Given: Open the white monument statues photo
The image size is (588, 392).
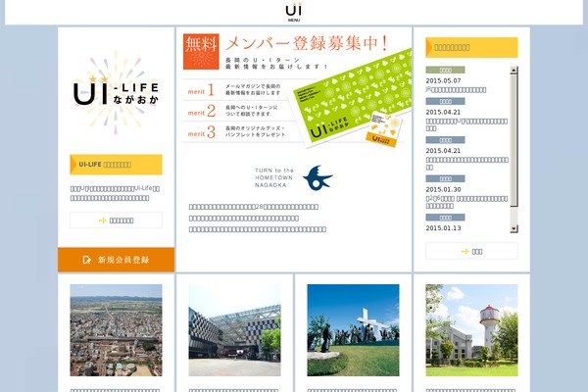Looking at the screenshot, I should [353, 330].
